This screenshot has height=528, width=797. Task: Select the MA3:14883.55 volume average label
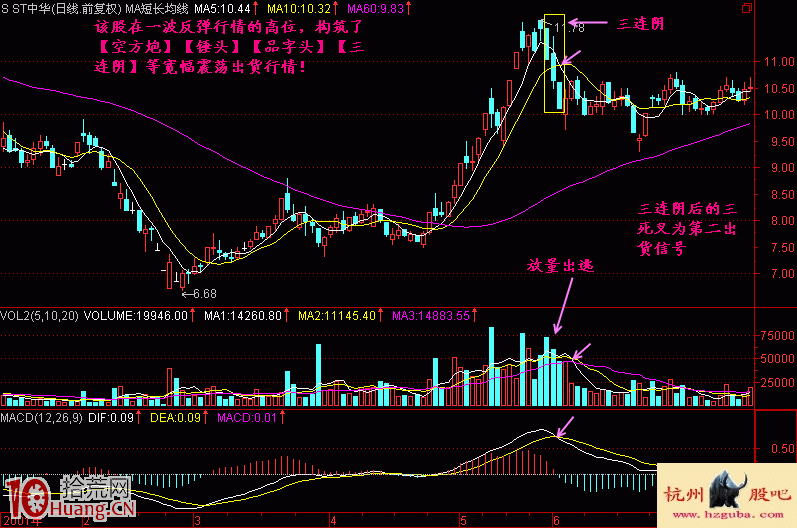431,316
